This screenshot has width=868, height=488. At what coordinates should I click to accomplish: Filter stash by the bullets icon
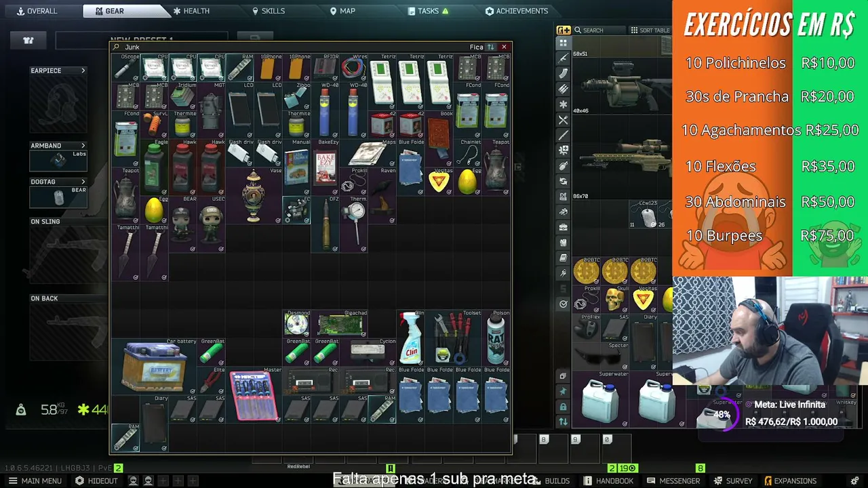point(563,89)
